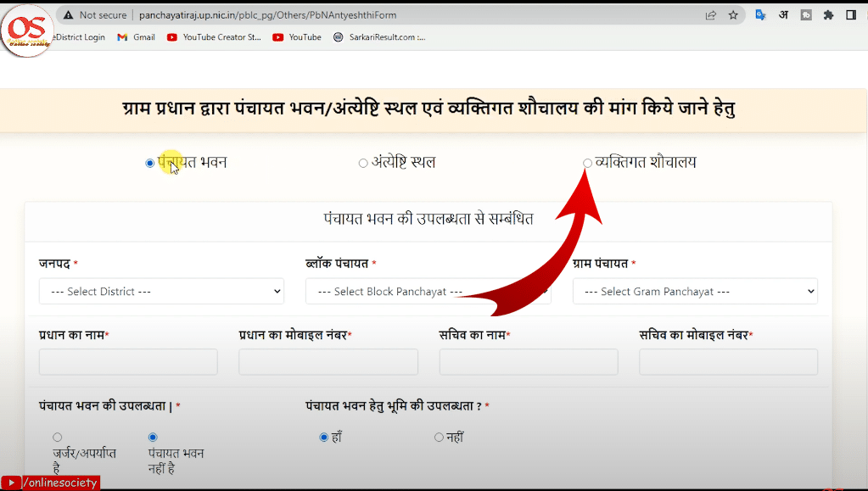Bookmark this page with the star icon
The image size is (868, 491).
point(733,15)
